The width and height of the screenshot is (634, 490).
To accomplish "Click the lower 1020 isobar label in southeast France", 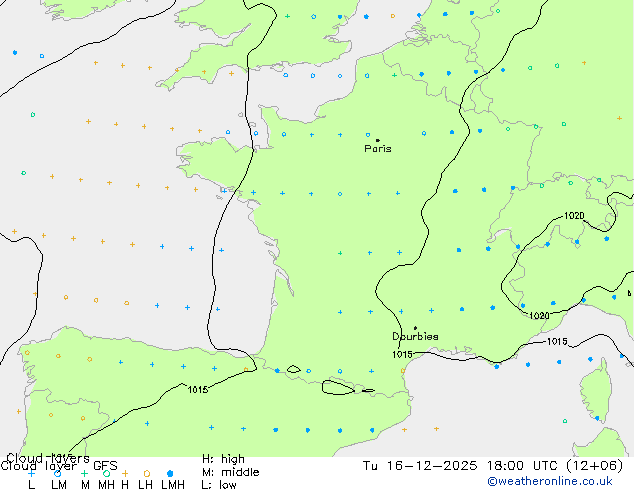I will click(539, 315).
